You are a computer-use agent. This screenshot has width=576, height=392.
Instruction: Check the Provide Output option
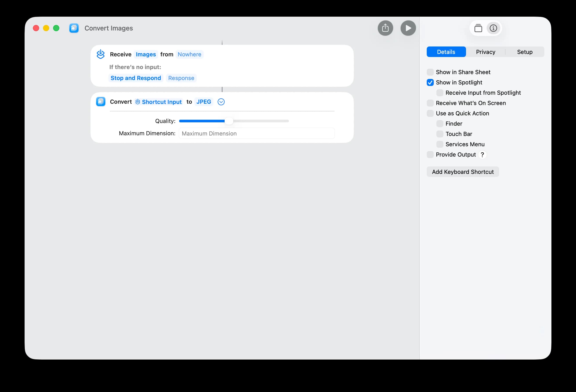click(x=430, y=155)
